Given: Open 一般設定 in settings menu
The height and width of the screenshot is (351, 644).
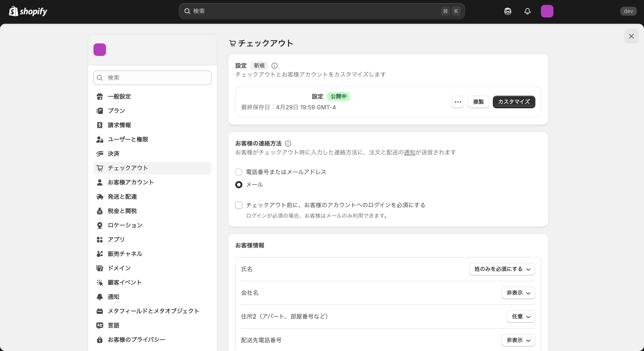Looking at the screenshot, I should coord(152,97).
